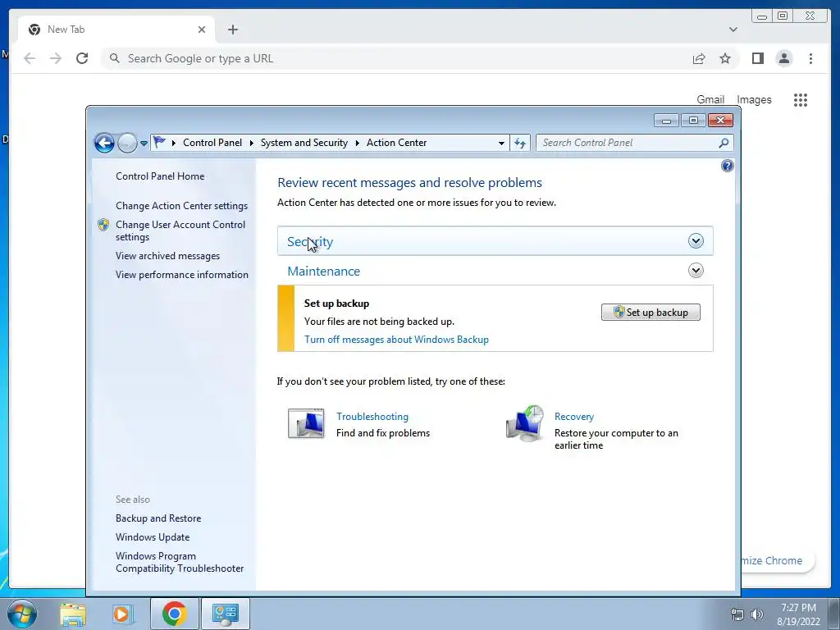Open the blue Help question mark icon
Screen dimensions: 840x630
727,166
